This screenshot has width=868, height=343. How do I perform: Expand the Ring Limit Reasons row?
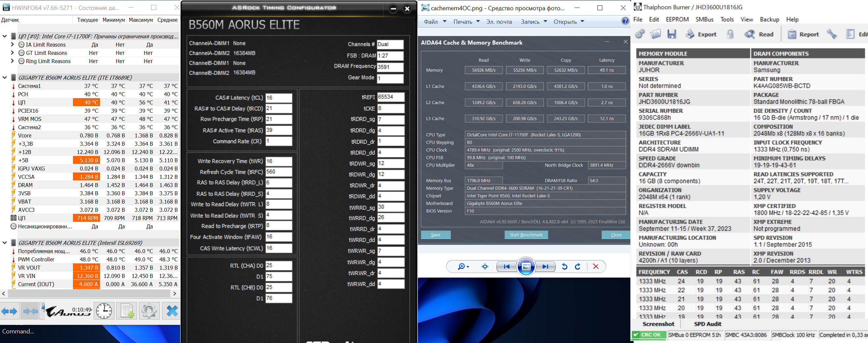[x=13, y=61]
